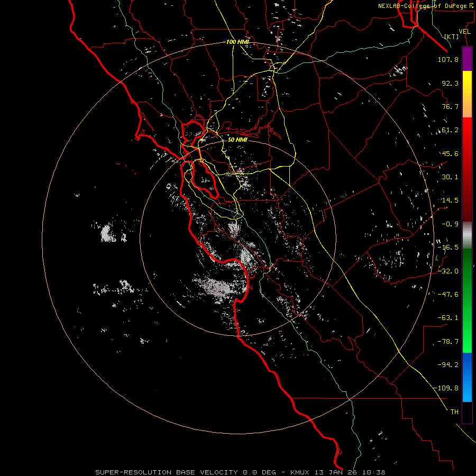Click the 92.3 velocity scale value
The image size is (476, 476).
click(x=450, y=83)
